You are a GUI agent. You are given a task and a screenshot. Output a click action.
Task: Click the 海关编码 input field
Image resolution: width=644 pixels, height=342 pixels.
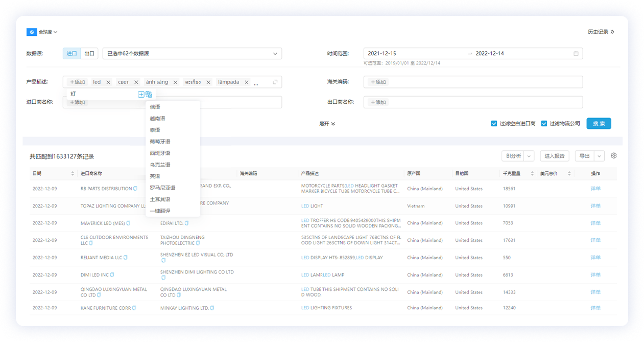click(x=473, y=82)
